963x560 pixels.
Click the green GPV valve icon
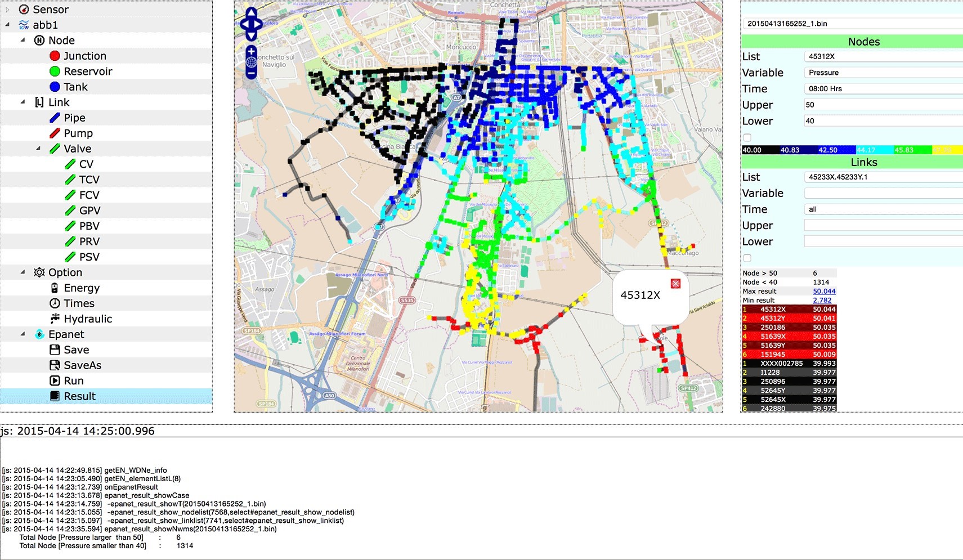[x=70, y=210]
